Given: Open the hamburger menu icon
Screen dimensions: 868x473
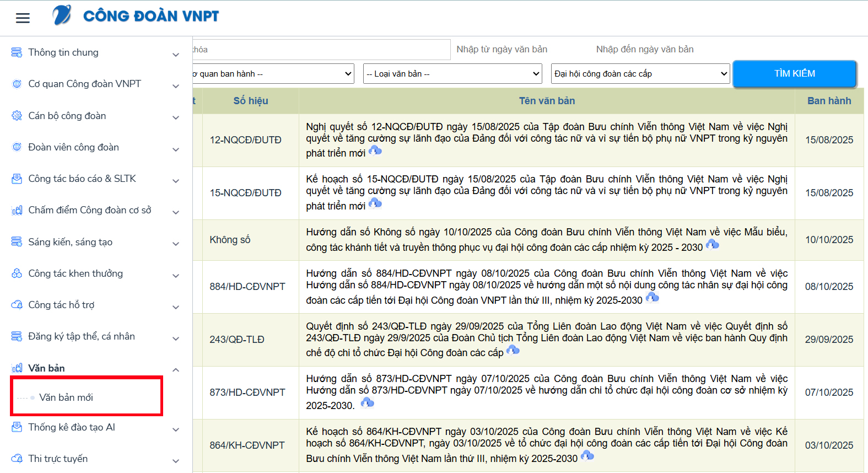Looking at the screenshot, I should coord(23,18).
